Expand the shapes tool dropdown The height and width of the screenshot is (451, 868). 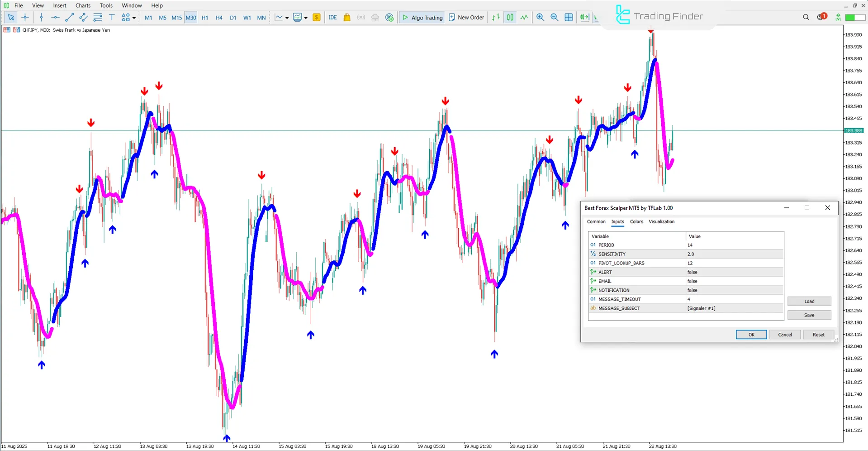134,18
